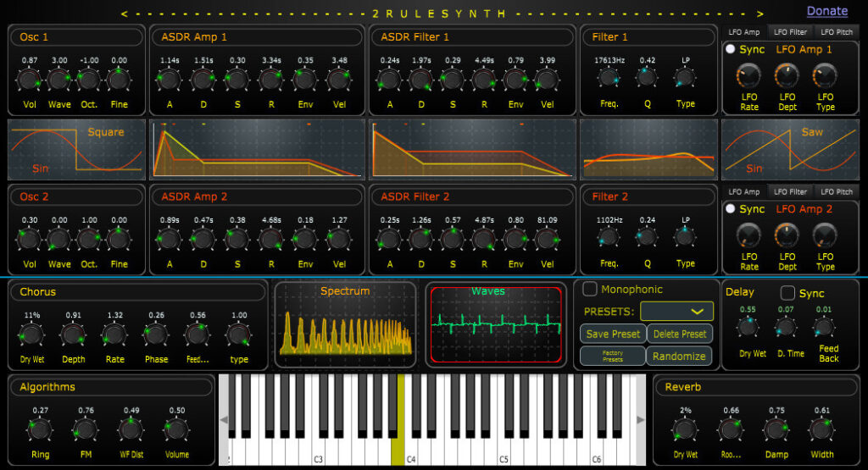Open the Donate link
The width and height of the screenshot is (868, 470).
[826, 11]
